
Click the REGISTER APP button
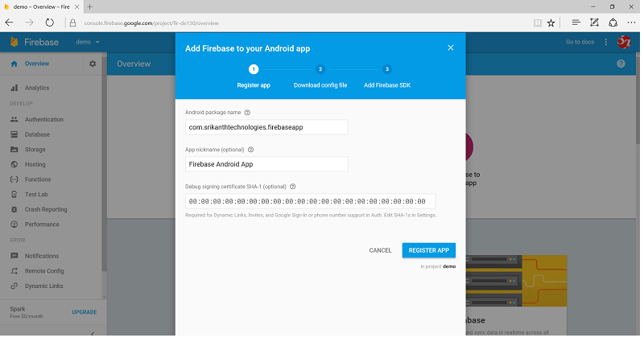click(429, 250)
